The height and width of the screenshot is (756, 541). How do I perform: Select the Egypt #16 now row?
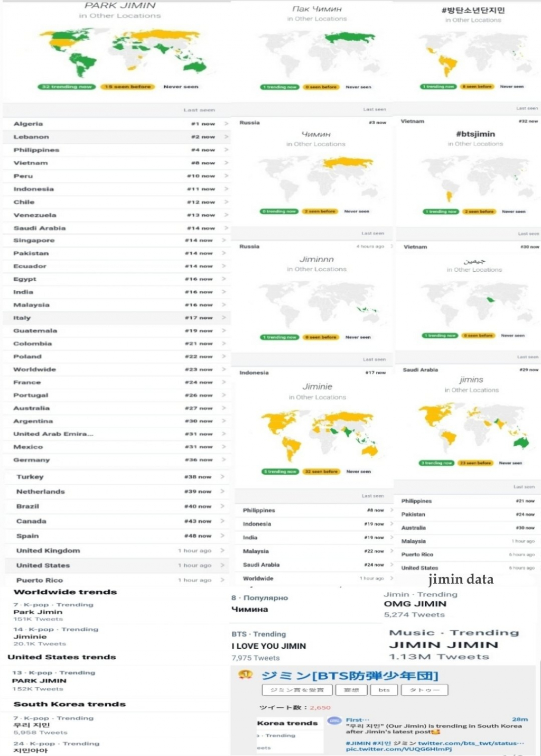[x=116, y=279]
